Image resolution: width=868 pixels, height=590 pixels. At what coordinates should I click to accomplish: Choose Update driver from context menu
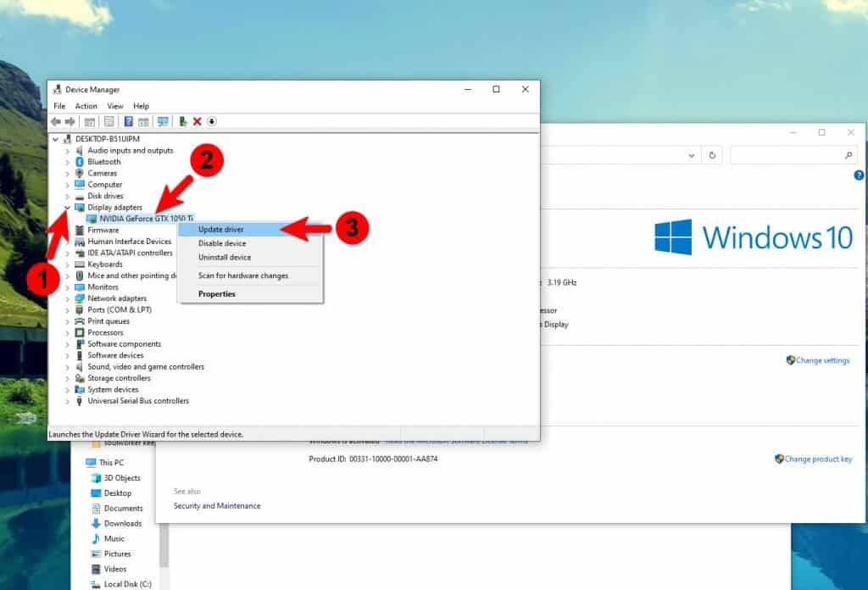point(250,229)
